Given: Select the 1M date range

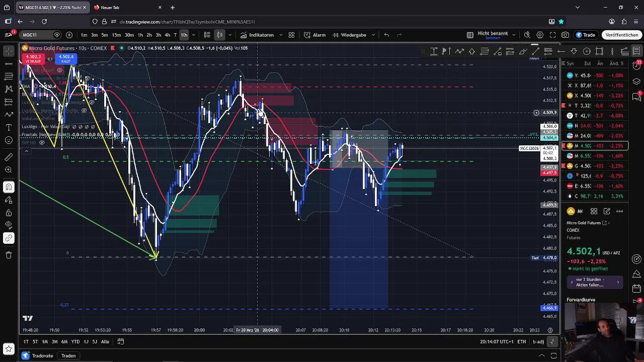Looking at the screenshot, I should (45, 341).
